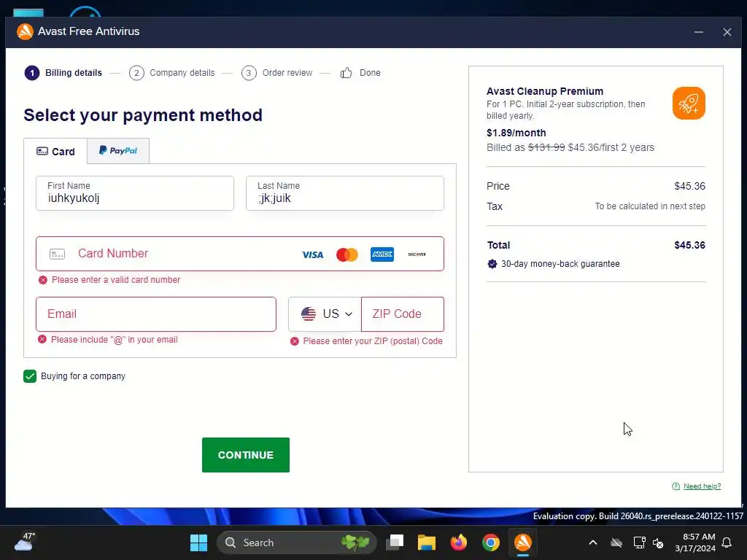
Task: Launch Google Chrome from the taskbar
Action: tap(491, 542)
